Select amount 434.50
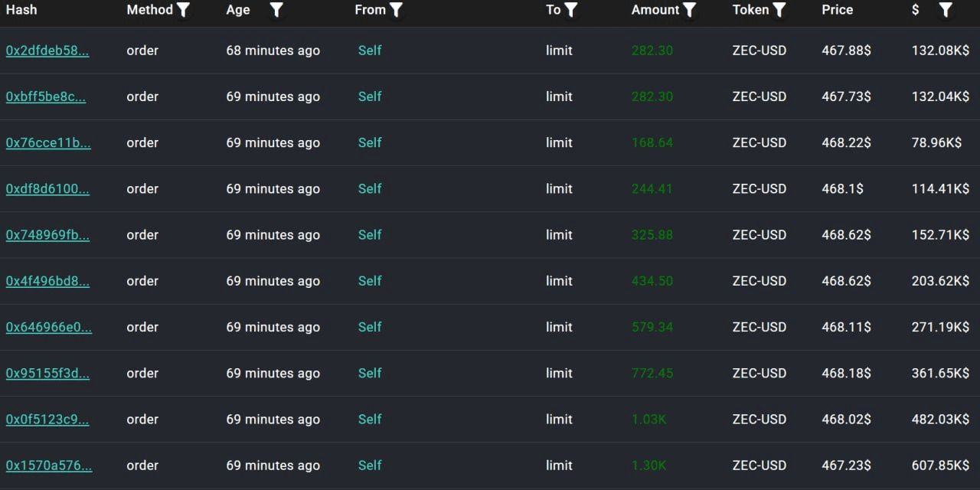Viewport: 980px width, 490px height. [x=652, y=281]
